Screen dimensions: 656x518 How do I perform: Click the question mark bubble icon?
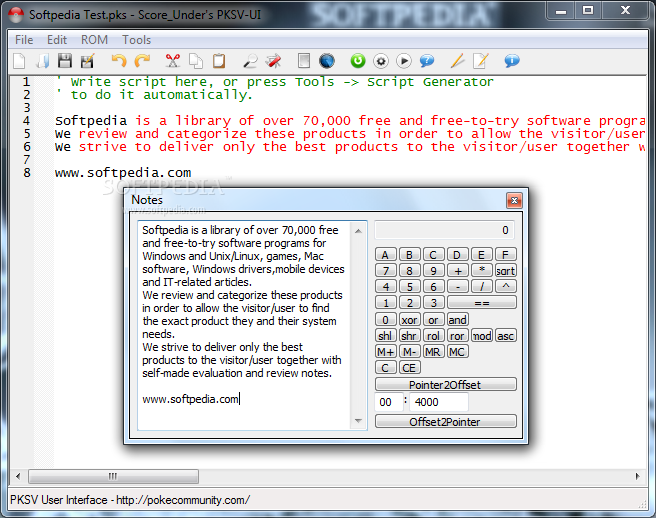[427, 61]
